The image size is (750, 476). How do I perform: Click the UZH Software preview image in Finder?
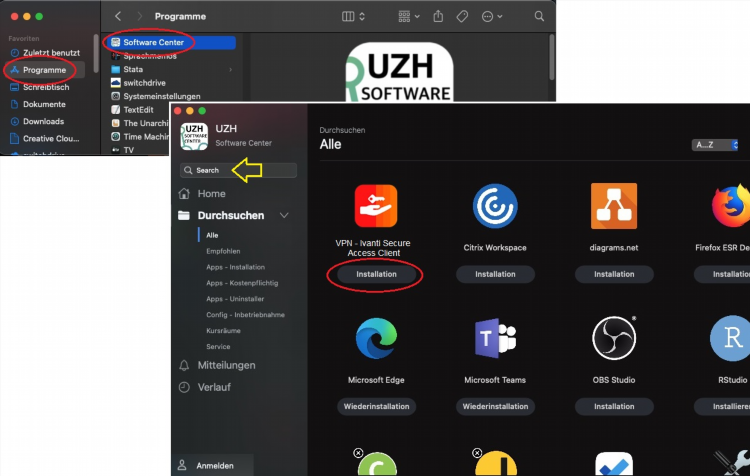point(399,72)
